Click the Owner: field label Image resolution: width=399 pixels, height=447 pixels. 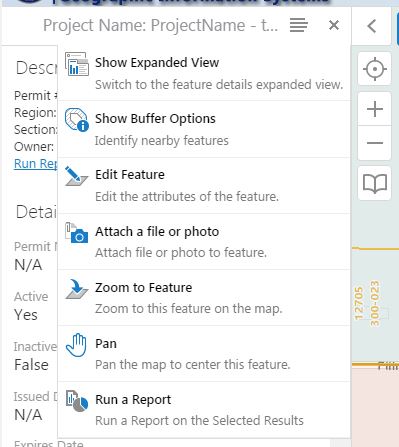tap(34, 147)
